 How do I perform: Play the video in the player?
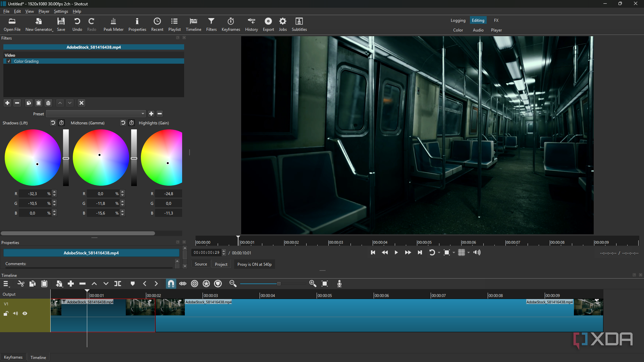[396, 252]
